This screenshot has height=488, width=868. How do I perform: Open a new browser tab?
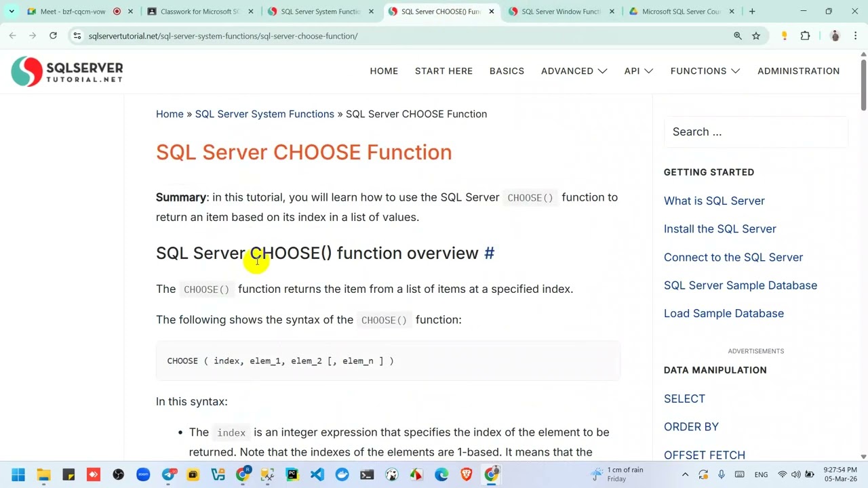point(751,12)
